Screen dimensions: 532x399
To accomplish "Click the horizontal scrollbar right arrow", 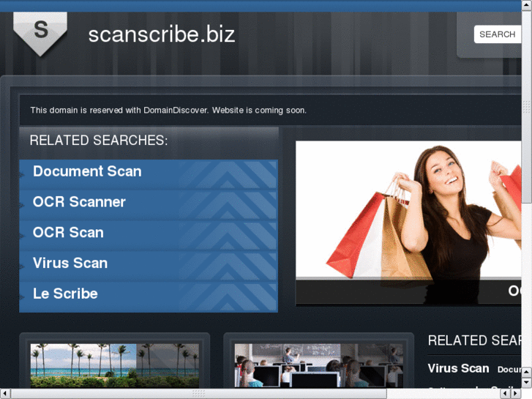I will [x=515, y=393].
